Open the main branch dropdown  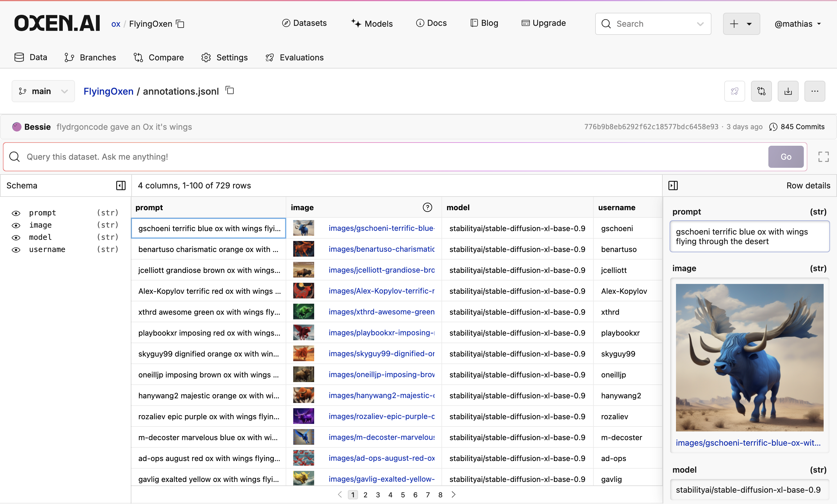(43, 91)
